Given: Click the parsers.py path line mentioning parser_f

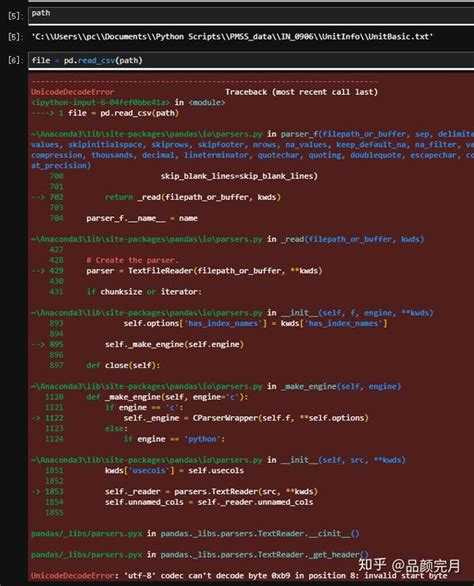Looking at the screenshot, I should pyautogui.click(x=252, y=134).
